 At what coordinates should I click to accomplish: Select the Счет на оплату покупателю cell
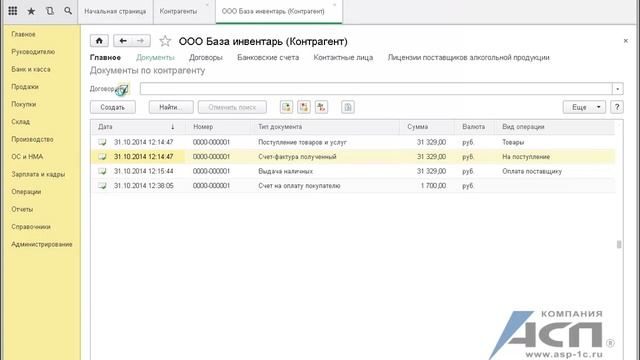[x=299, y=186]
